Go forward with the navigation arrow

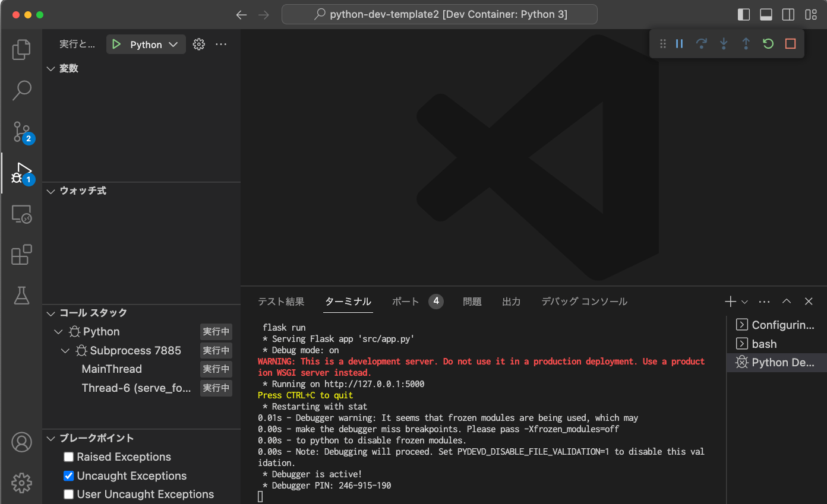tap(264, 15)
